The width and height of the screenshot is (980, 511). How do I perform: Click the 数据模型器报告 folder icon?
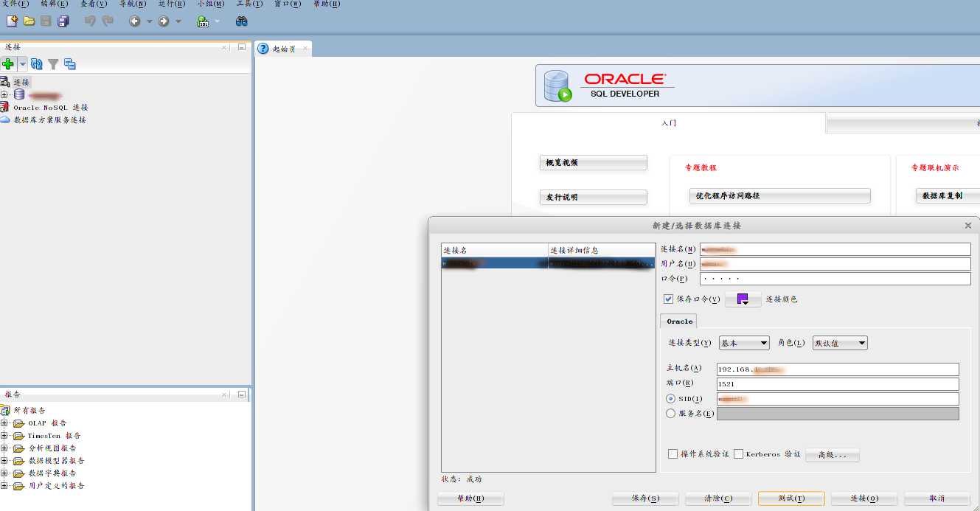point(19,460)
